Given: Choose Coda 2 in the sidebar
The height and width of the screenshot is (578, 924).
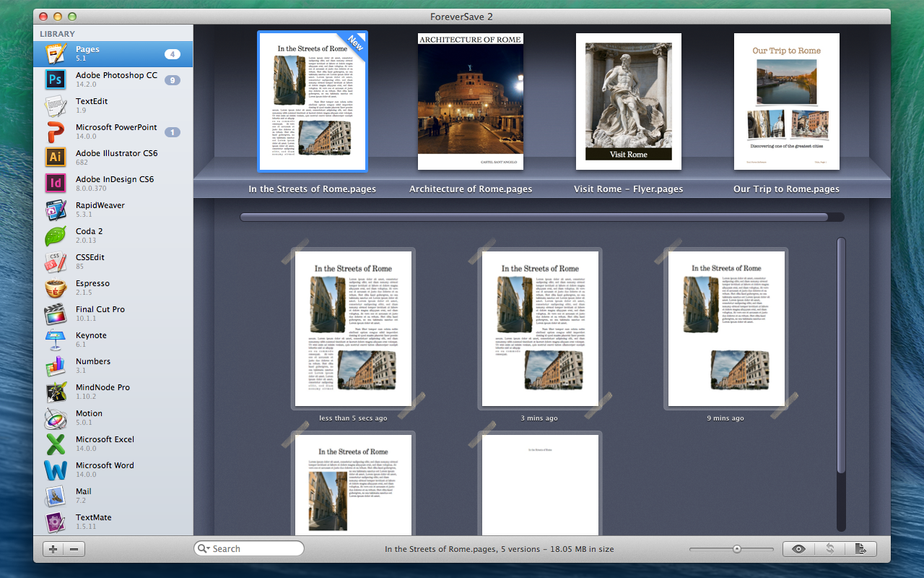Looking at the screenshot, I should [x=113, y=236].
